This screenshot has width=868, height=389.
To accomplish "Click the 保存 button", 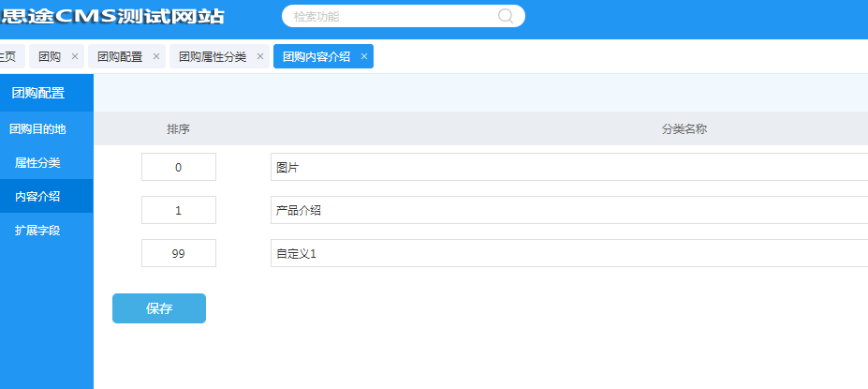I will pyautogui.click(x=159, y=309).
